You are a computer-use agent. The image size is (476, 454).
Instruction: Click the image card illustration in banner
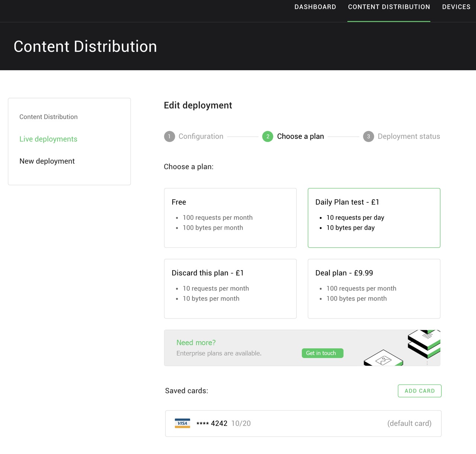[383, 358]
